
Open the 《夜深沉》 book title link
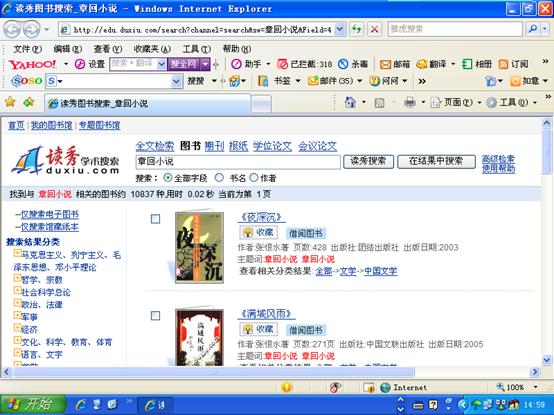261,217
